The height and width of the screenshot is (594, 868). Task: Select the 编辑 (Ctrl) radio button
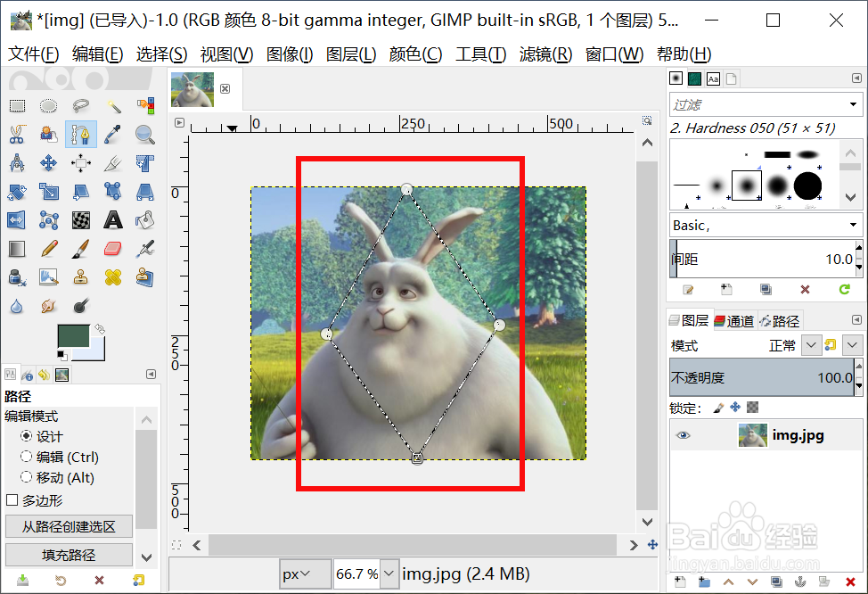tap(26, 457)
